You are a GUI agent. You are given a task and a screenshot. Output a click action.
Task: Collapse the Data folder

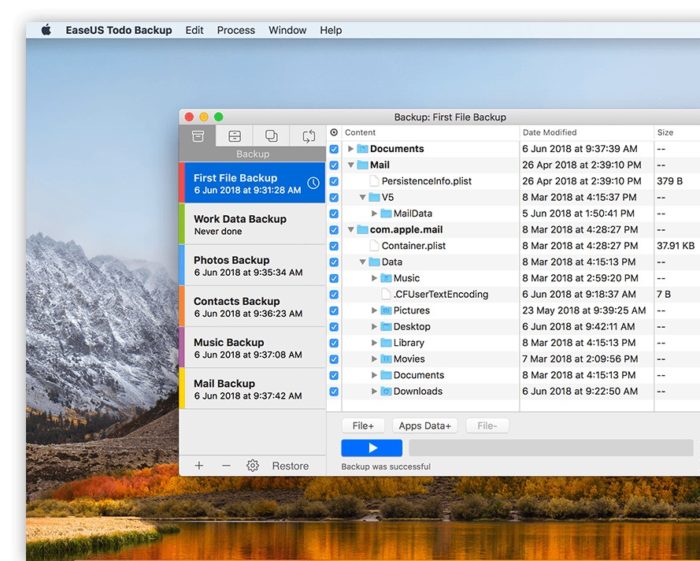(362, 262)
